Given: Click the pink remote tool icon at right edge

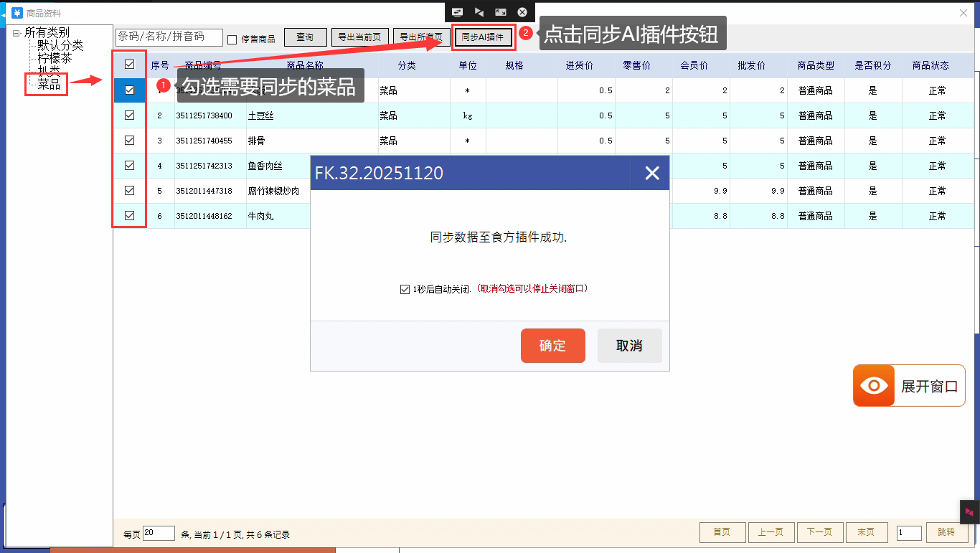Looking at the screenshot, I should [969, 511].
